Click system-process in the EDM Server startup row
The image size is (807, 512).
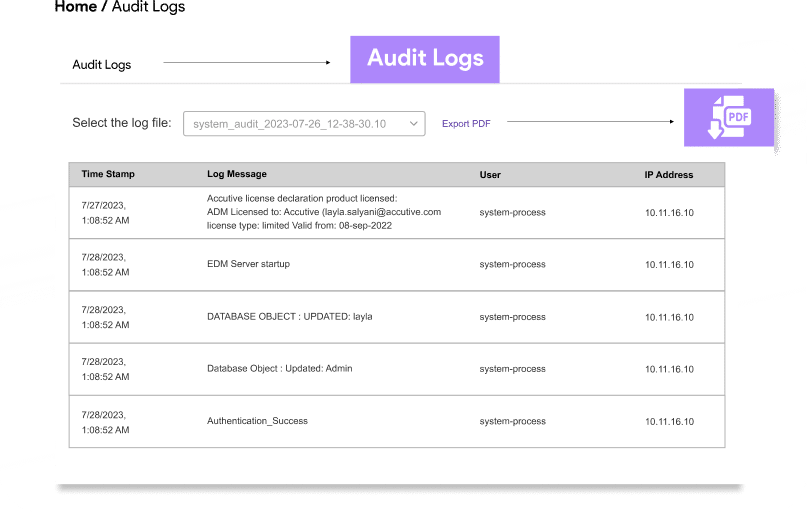[512, 264]
